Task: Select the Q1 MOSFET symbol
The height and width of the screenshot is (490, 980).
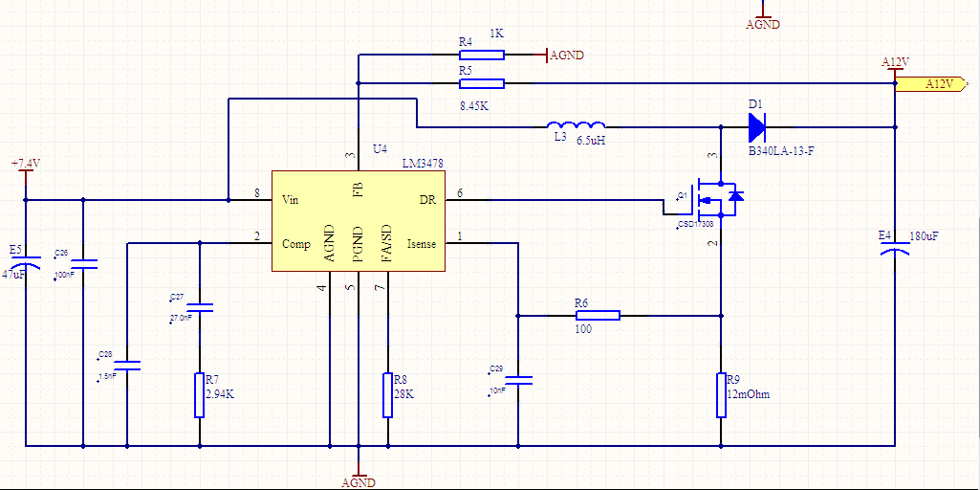Action: pos(712,199)
